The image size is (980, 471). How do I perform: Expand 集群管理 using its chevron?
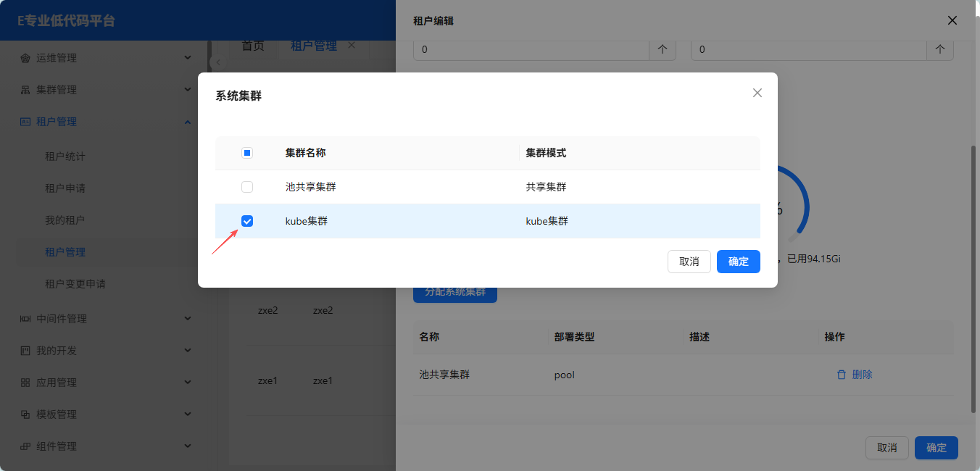(188, 90)
